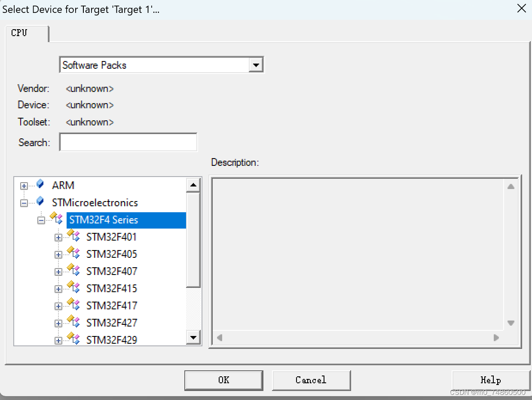The image size is (532, 400).
Task: Click the STM32F4 Series family icon
Action: pos(57,219)
